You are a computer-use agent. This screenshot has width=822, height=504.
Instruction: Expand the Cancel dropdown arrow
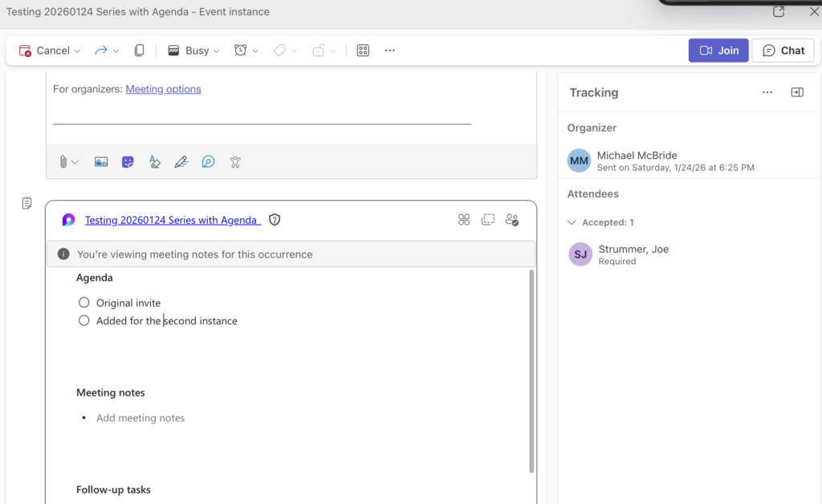coord(78,51)
